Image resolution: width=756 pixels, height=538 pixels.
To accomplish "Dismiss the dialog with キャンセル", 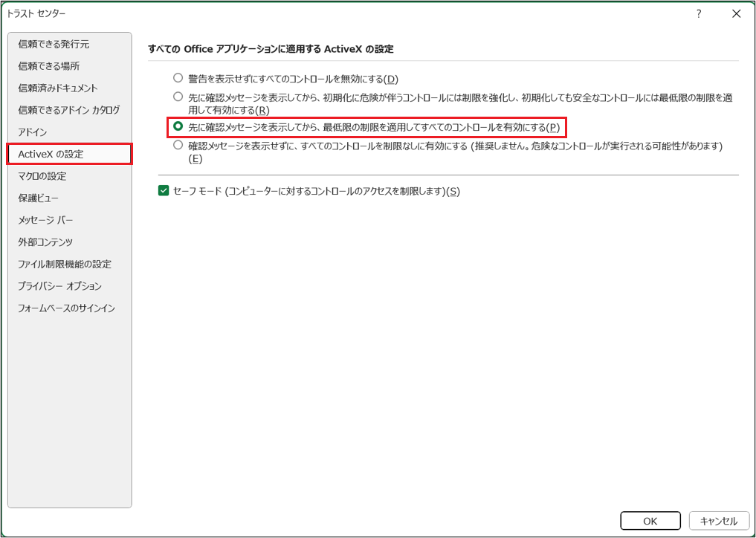I will click(719, 521).
